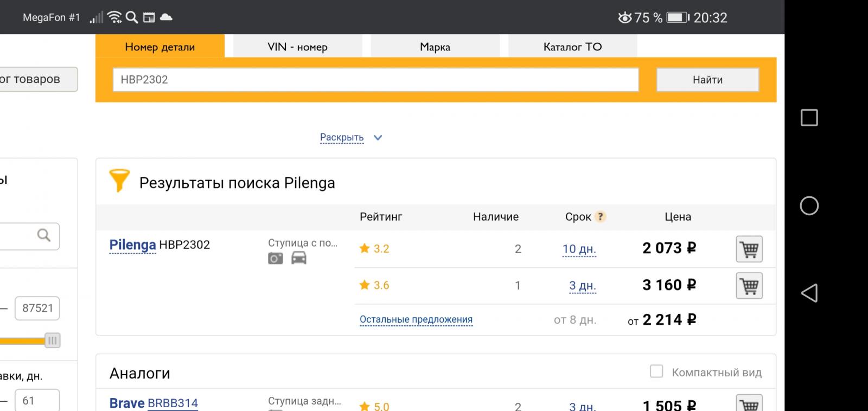Tap the cloud icon in status bar

pyautogui.click(x=166, y=17)
